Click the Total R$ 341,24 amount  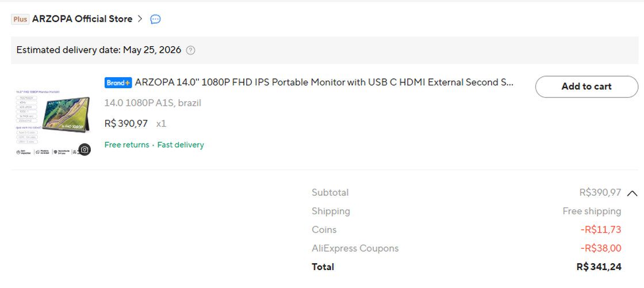pos(599,267)
